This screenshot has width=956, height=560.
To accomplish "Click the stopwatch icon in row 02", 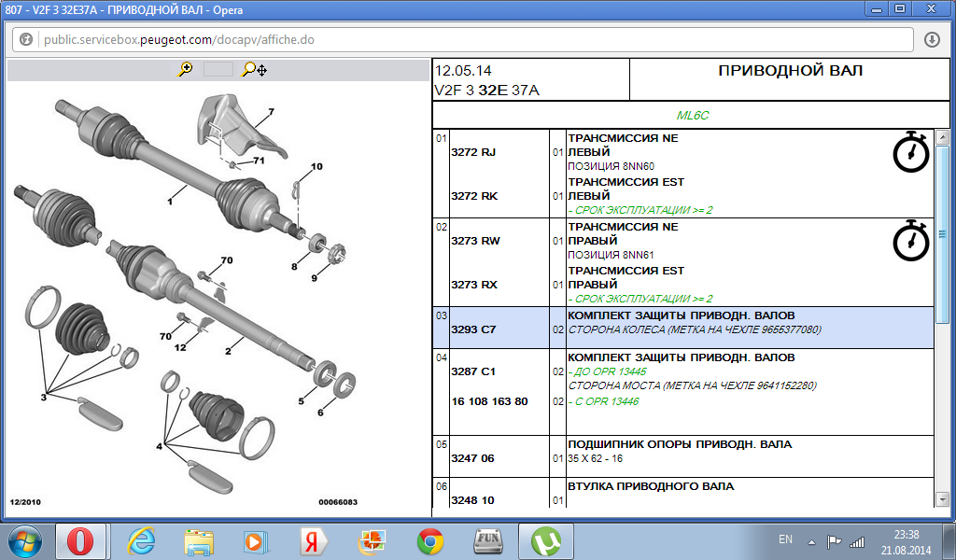I will coord(910,240).
